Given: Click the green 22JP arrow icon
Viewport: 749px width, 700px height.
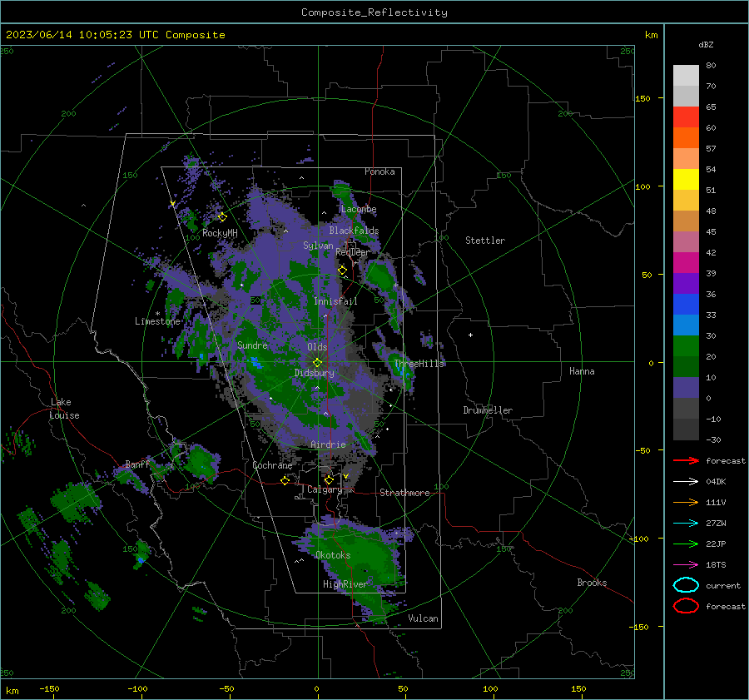Looking at the screenshot, I should click(x=686, y=544).
